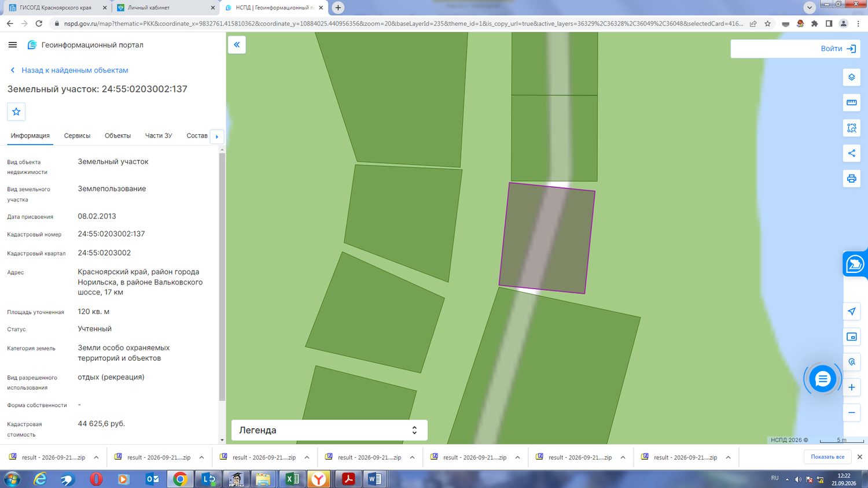Open the chat support bubble
This screenshot has height=488, width=868.
pyautogui.click(x=822, y=379)
